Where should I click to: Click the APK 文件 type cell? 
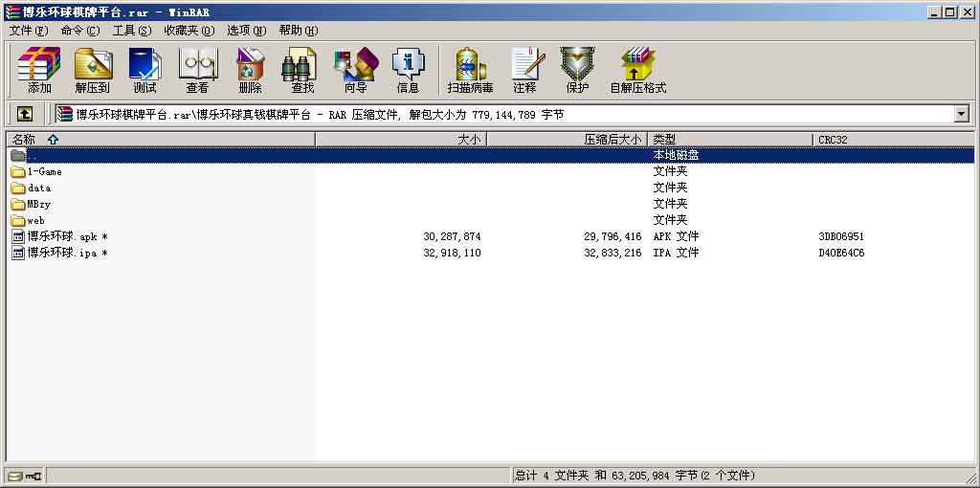coord(676,236)
